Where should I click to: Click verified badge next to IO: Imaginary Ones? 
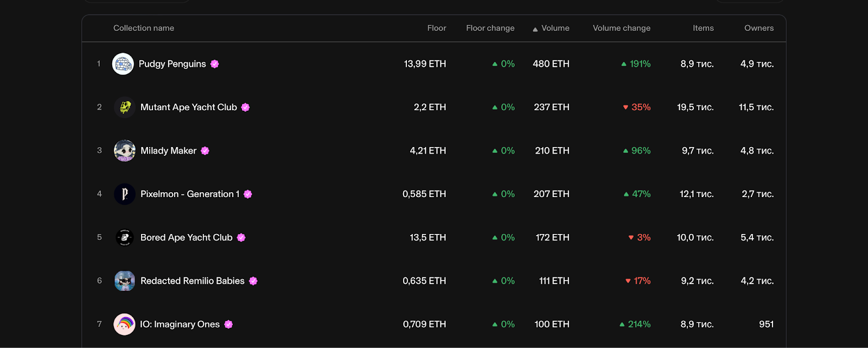coord(228,325)
